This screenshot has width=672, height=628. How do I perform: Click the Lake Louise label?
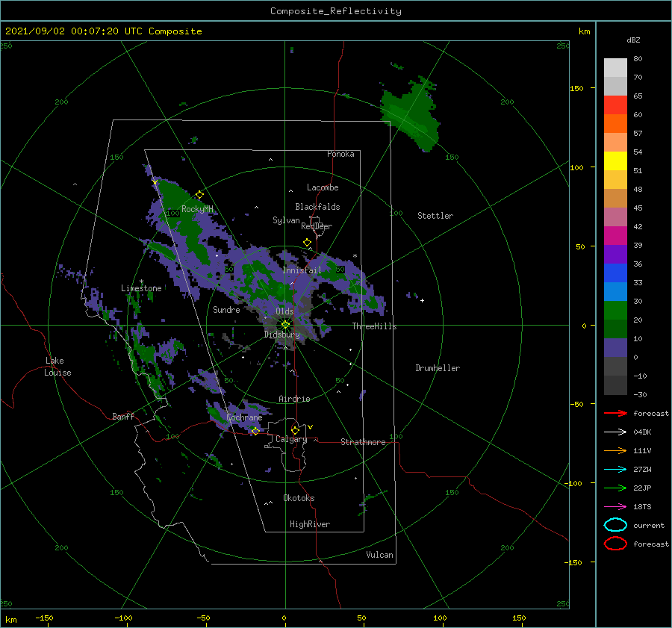[x=57, y=367]
